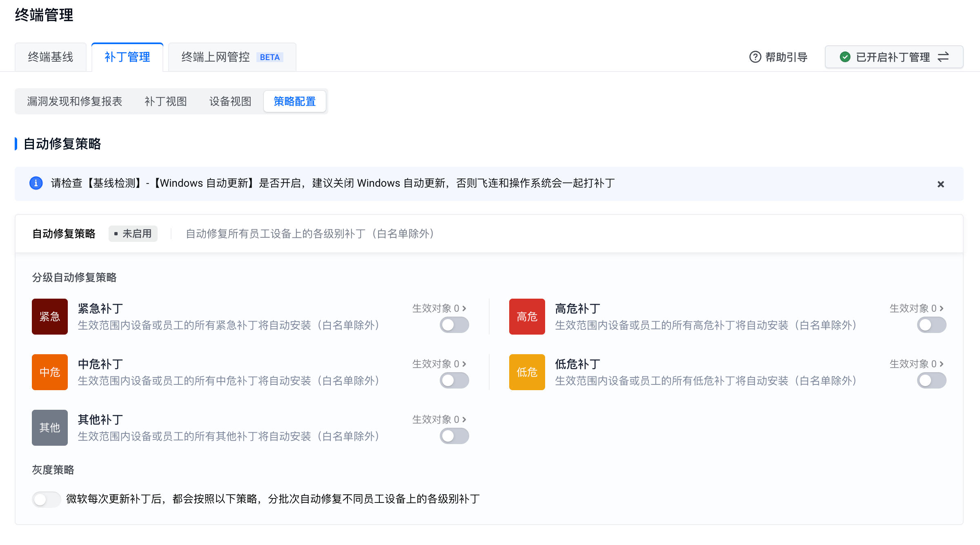Click the question mark icon beside 帮助引导

tap(755, 57)
